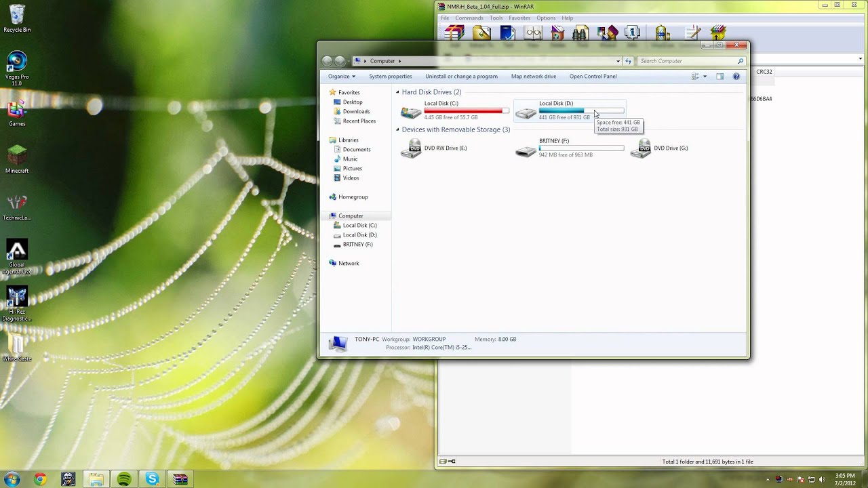Click the Options menu in WinRAR
The height and width of the screenshot is (488, 868).
click(546, 18)
